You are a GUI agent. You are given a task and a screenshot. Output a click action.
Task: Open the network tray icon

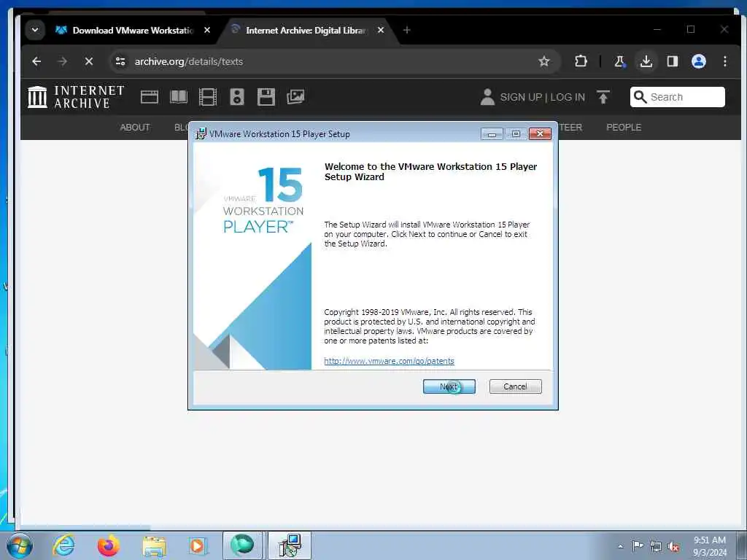click(656, 547)
